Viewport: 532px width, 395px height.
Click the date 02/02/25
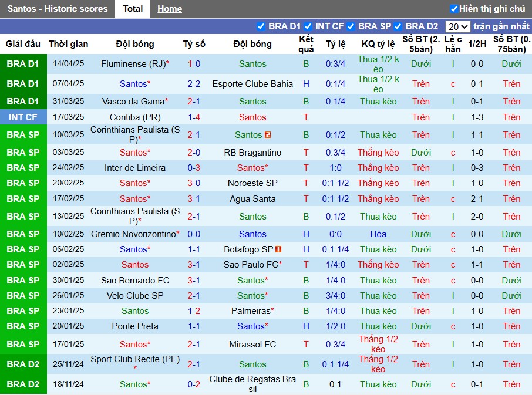pyautogui.click(x=69, y=265)
